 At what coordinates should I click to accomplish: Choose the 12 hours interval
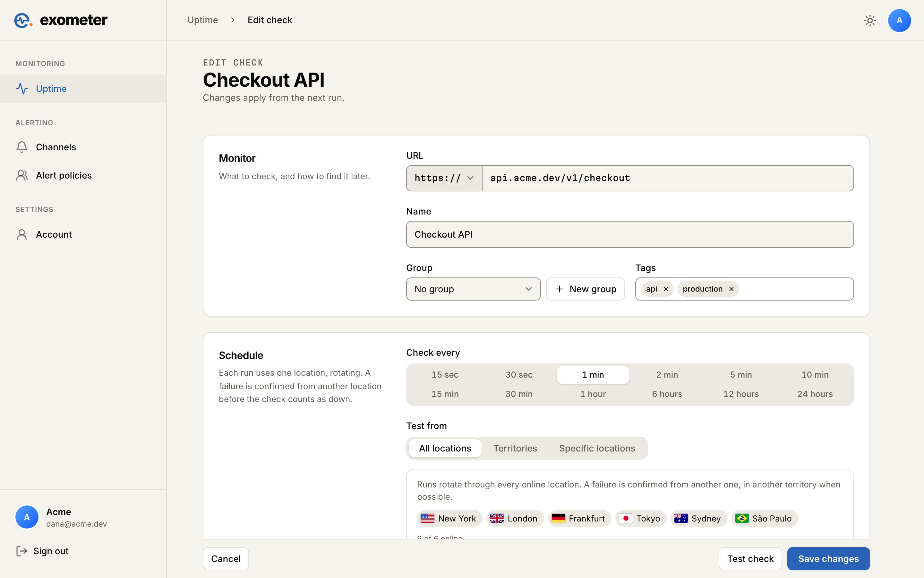pyautogui.click(x=741, y=394)
